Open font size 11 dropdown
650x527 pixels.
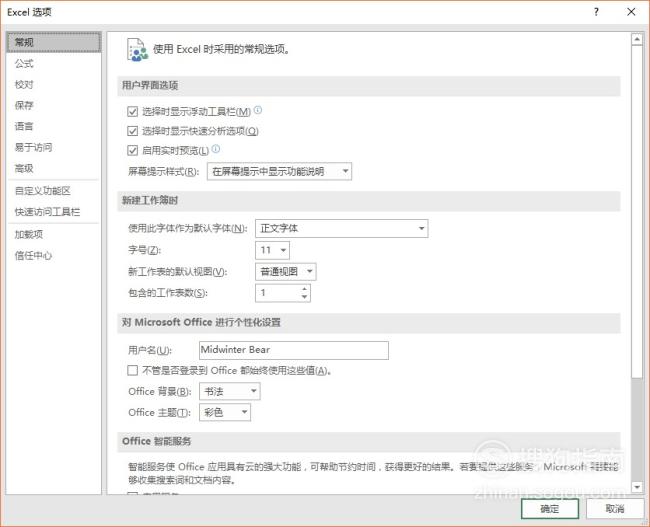click(x=272, y=250)
